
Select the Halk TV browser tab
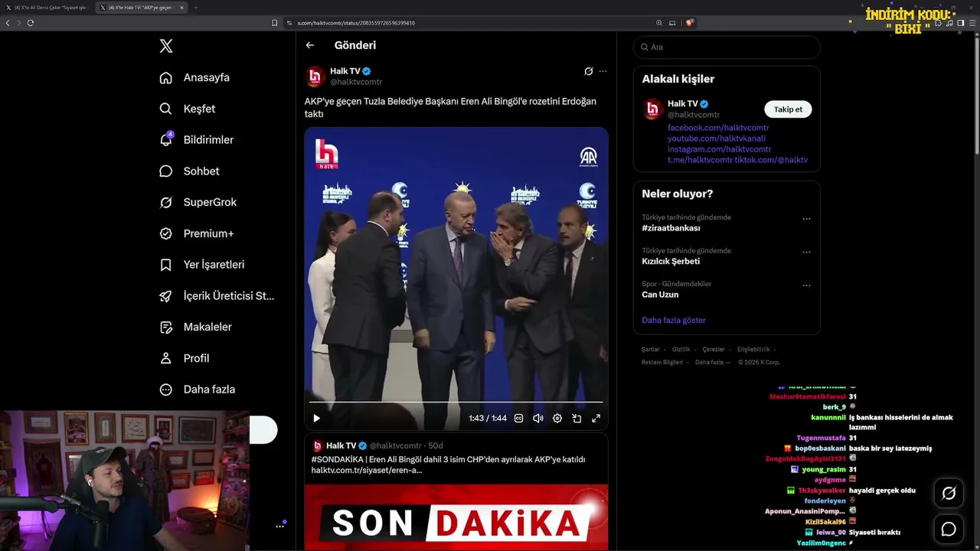(142, 8)
